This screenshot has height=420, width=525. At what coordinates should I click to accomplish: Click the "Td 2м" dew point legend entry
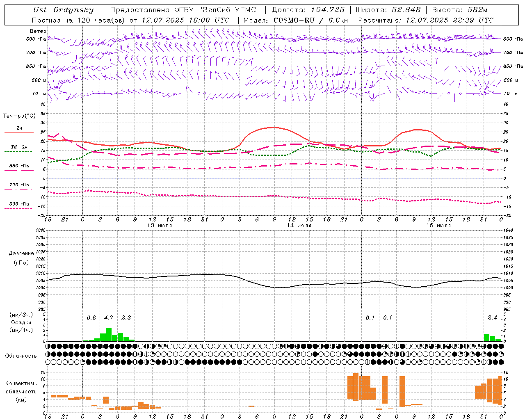point(19,147)
